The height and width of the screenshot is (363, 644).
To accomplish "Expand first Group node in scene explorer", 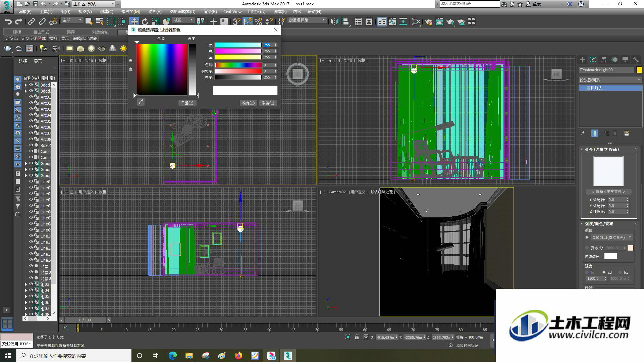I will [x=26, y=164].
